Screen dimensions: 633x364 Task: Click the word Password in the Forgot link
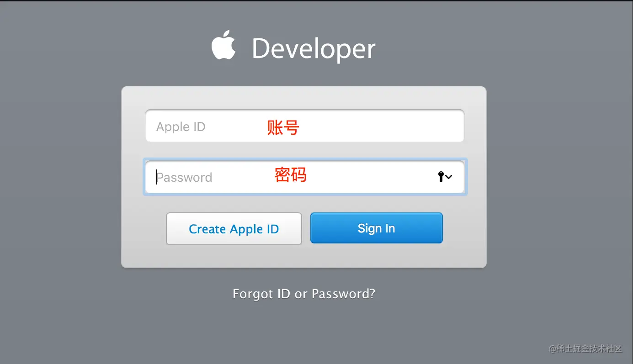coord(343,294)
